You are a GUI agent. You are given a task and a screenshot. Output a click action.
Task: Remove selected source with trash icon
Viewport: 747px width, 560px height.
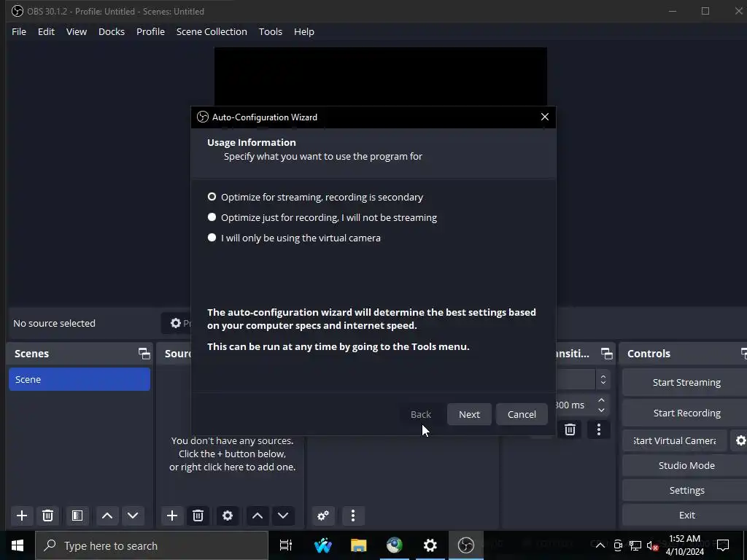(x=198, y=516)
